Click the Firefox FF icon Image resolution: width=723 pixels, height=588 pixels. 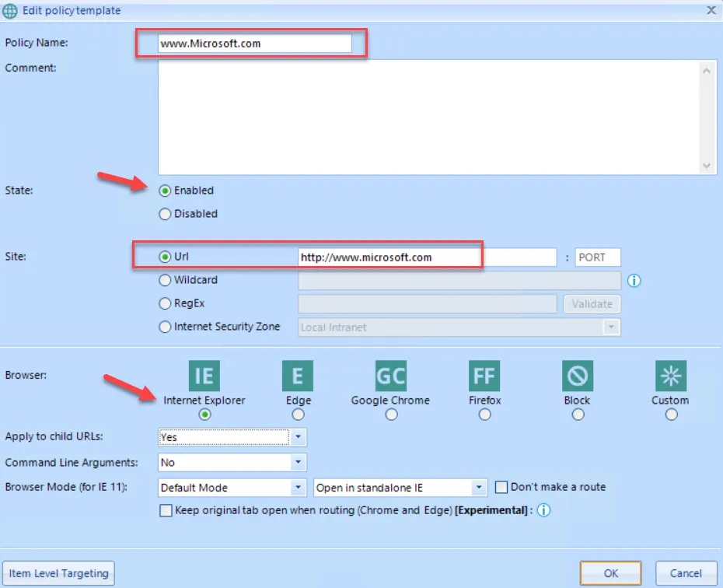pos(484,376)
